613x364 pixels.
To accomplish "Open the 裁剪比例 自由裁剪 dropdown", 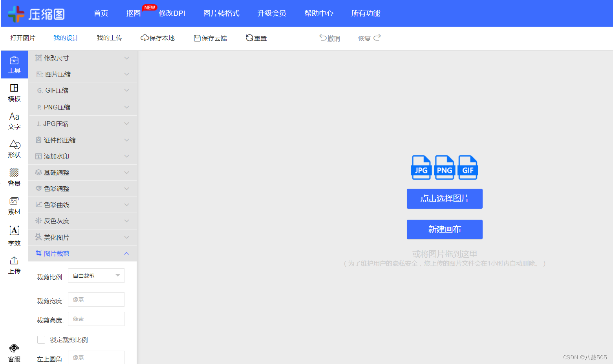I will (x=96, y=275).
